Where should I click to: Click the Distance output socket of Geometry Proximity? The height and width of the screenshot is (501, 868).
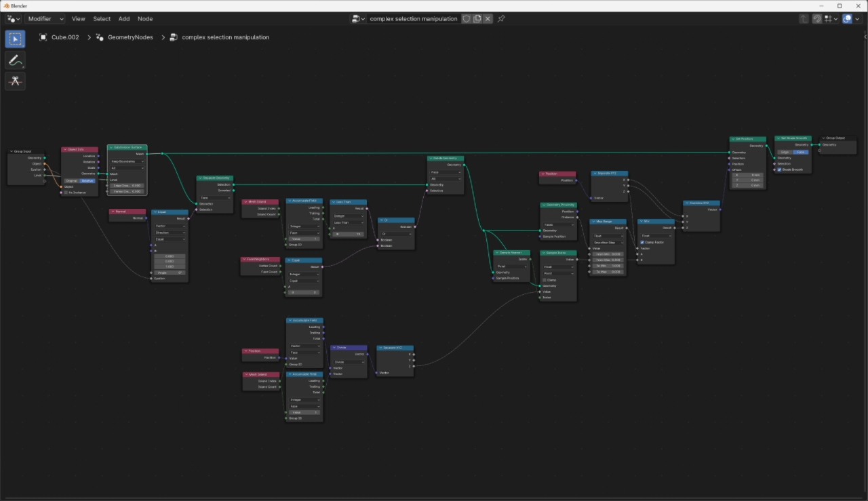click(x=577, y=218)
